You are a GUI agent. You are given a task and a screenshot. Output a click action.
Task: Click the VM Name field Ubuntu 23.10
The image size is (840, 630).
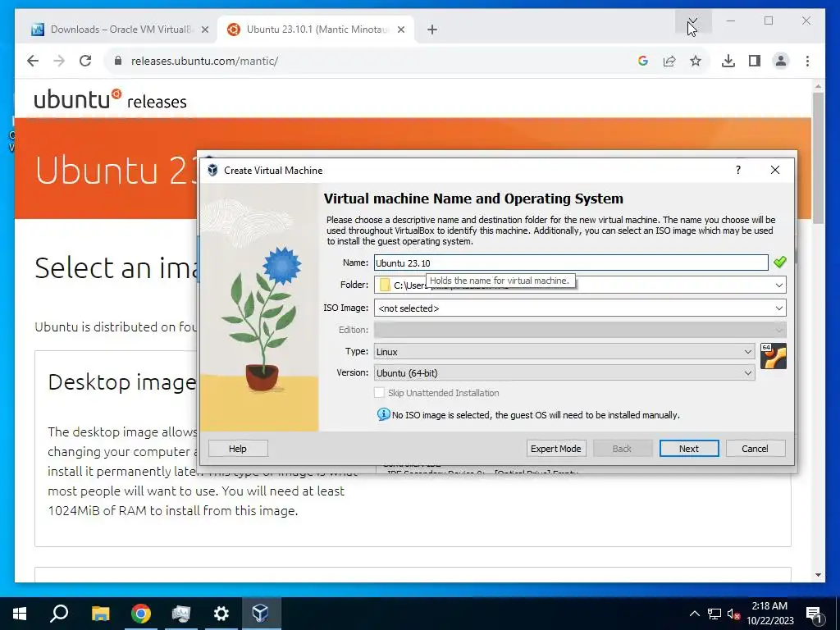click(x=571, y=262)
